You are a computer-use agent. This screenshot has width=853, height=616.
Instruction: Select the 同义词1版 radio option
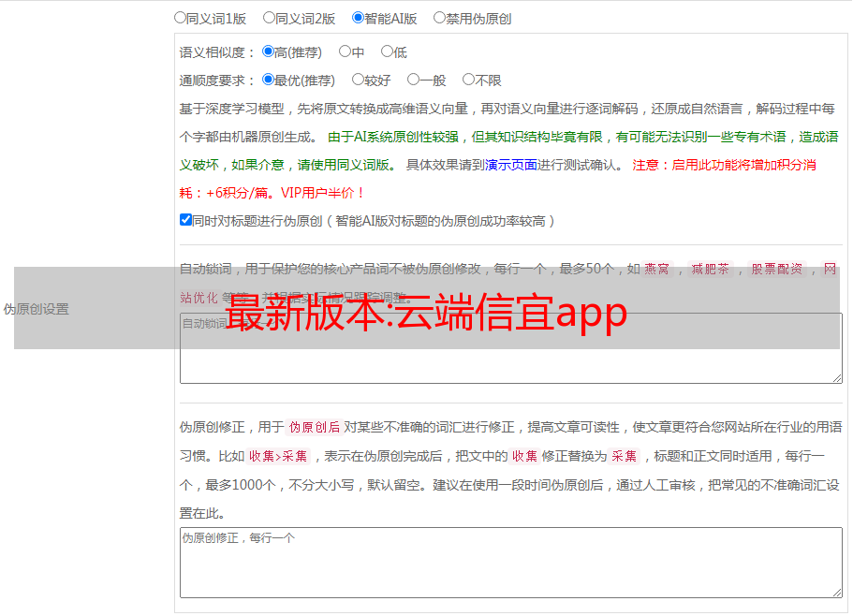181,17
